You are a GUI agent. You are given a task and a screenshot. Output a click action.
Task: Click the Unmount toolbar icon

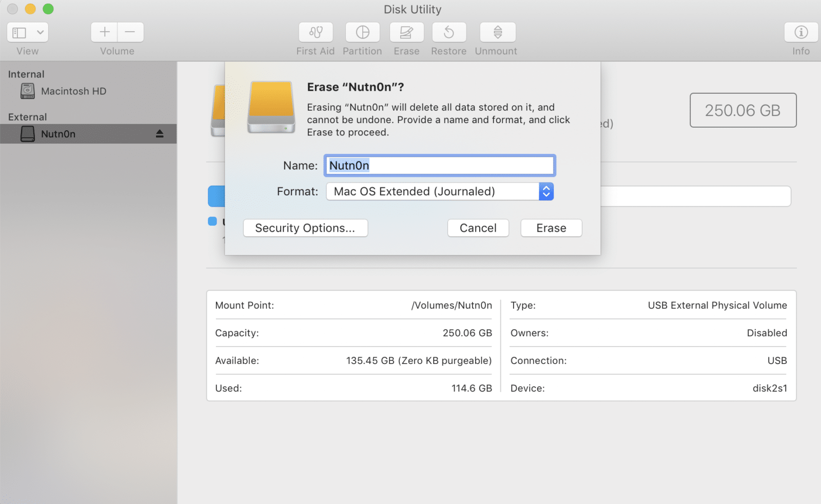[497, 32]
